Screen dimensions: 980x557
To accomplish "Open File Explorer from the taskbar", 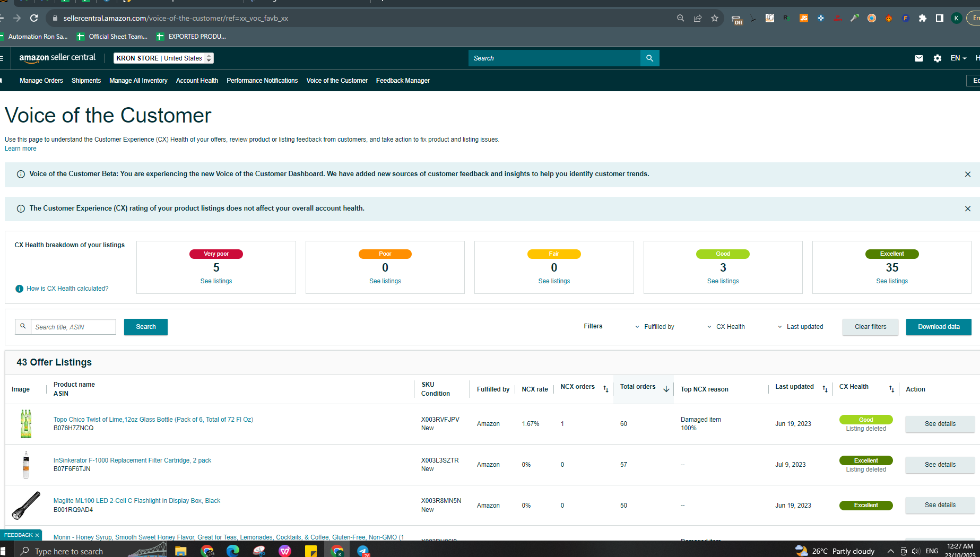I will click(181, 551).
